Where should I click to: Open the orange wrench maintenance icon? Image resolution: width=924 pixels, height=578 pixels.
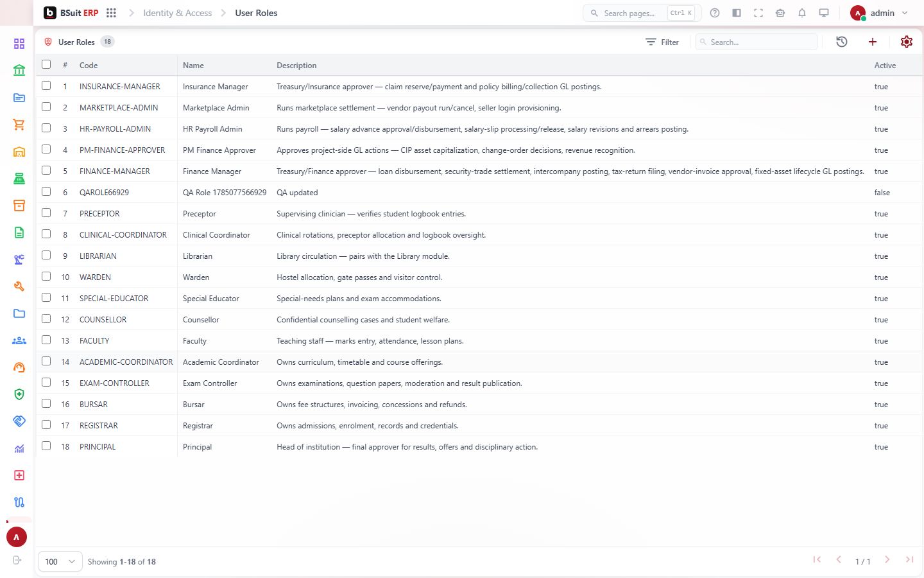[x=19, y=286]
